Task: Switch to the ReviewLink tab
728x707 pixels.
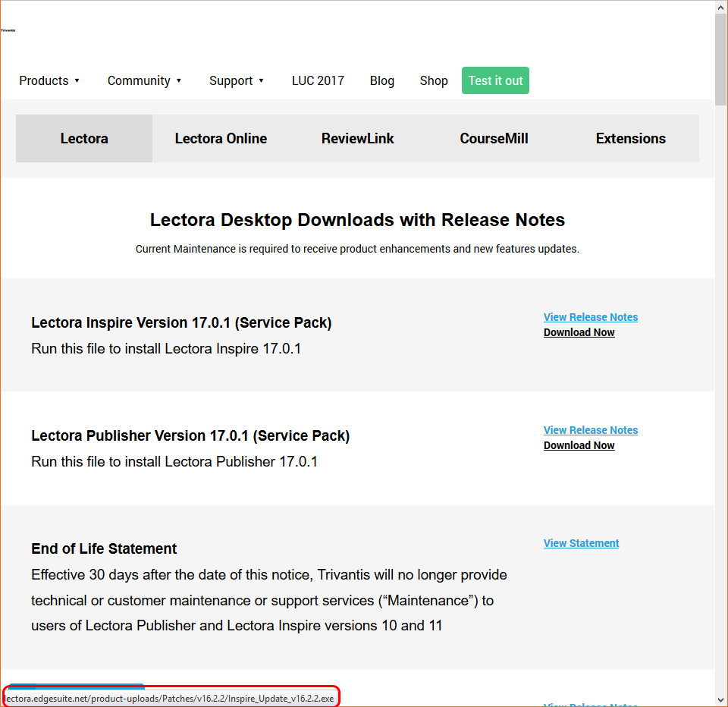Action: [357, 138]
